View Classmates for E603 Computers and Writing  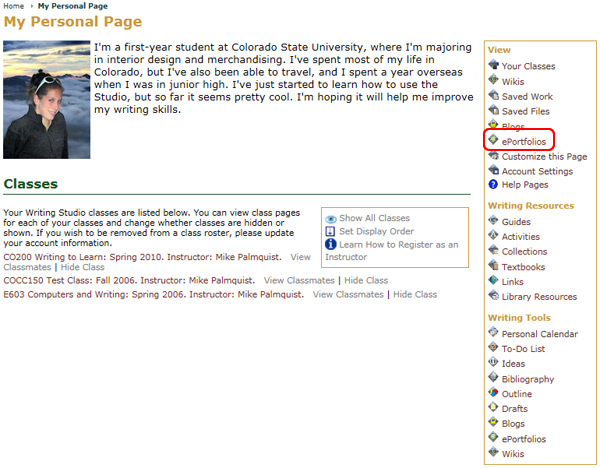(x=348, y=295)
